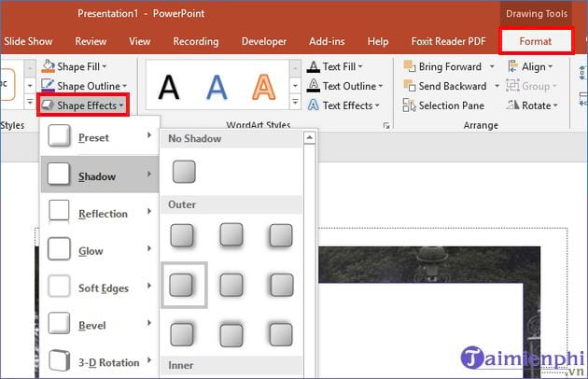Expand the Align dropdown arrow

[x=551, y=67]
